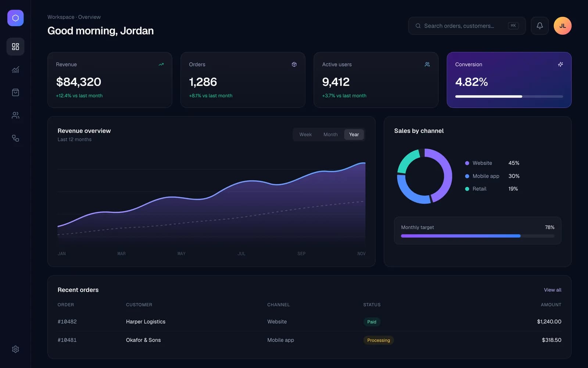This screenshot has height=368, width=588.
Task: Click the Processing status badge
Action: tap(379, 340)
